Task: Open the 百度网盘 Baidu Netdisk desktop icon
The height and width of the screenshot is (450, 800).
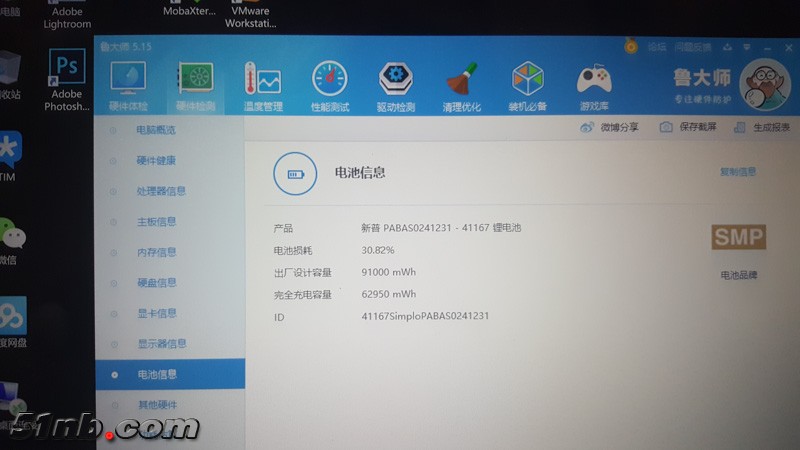Action: point(13,323)
